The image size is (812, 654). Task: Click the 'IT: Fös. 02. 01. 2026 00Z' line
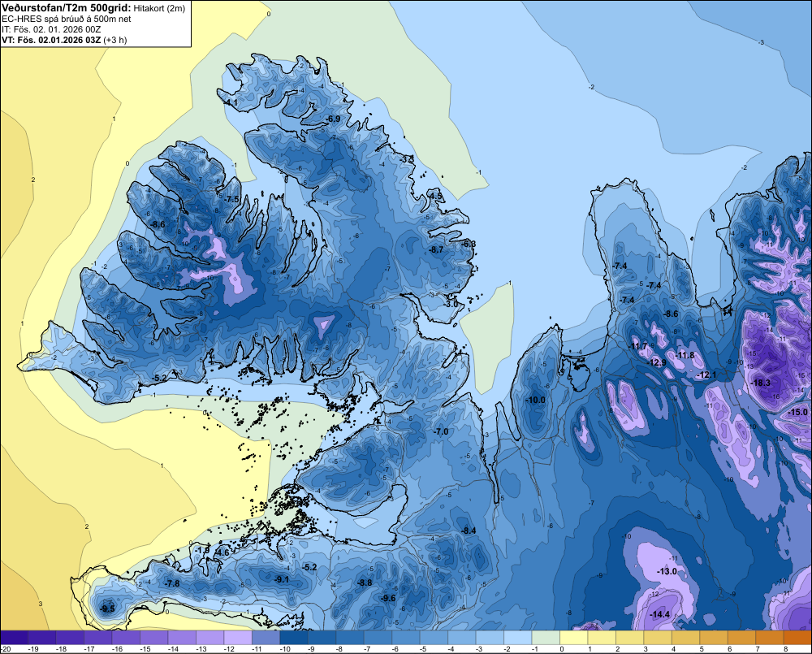52,29
